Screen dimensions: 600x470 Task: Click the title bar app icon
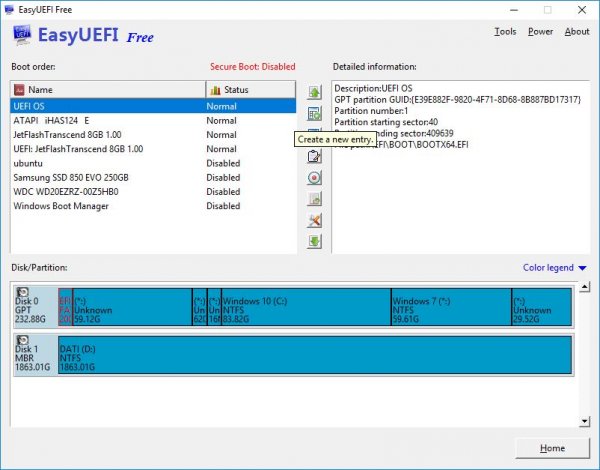coord(9,10)
